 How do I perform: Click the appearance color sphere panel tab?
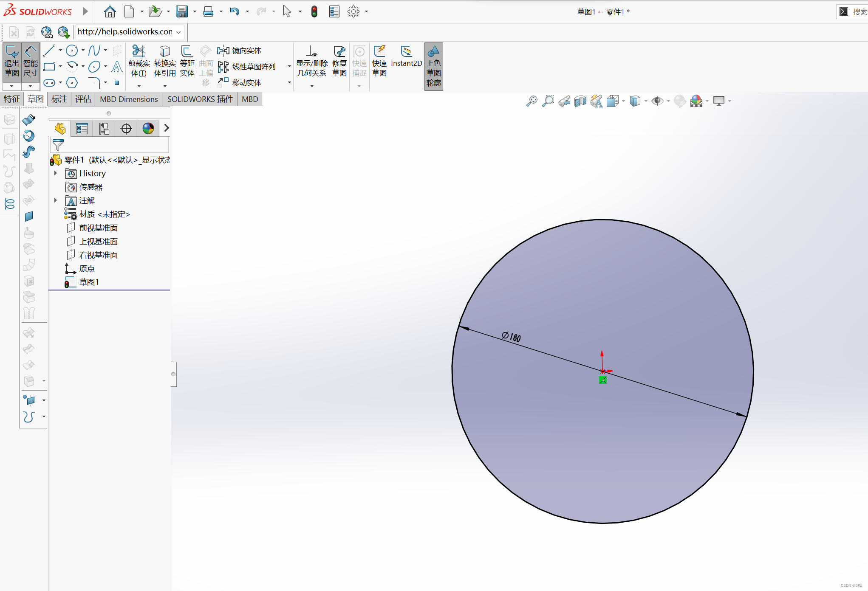[148, 128]
